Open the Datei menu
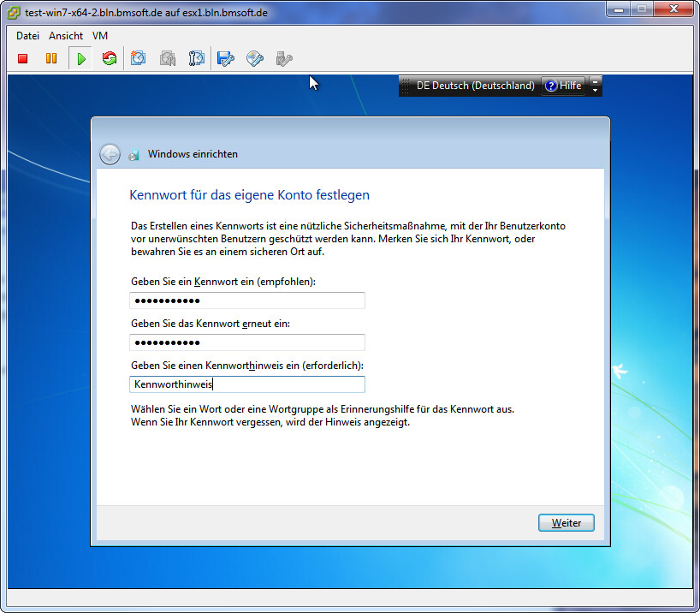Image resolution: width=700 pixels, height=613 pixels. (27, 36)
